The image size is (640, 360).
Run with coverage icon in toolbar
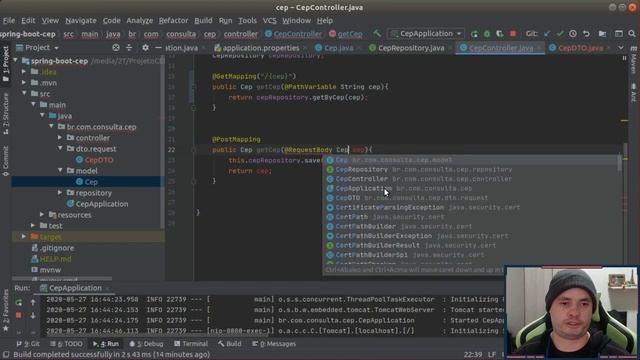coord(500,34)
